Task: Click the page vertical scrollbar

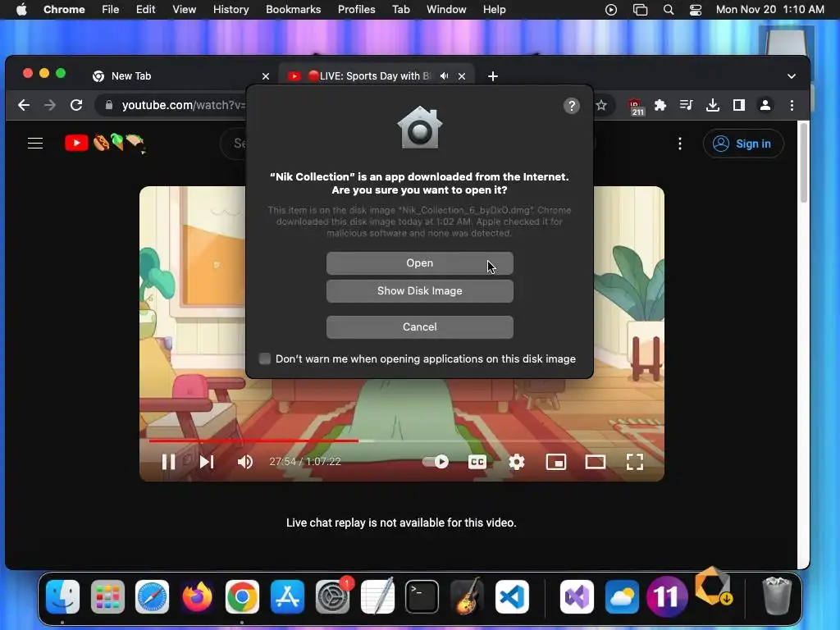Action: [804, 163]
